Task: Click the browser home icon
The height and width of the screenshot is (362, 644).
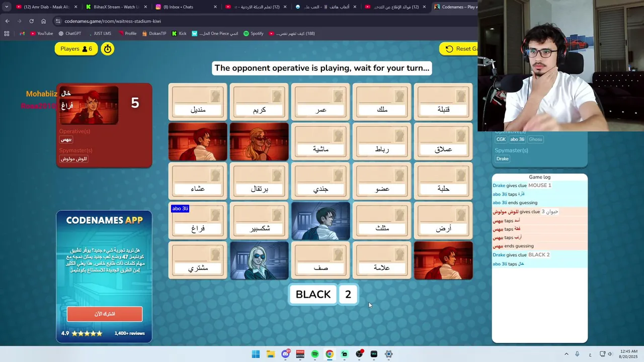Action: click(x=43, y=21)
